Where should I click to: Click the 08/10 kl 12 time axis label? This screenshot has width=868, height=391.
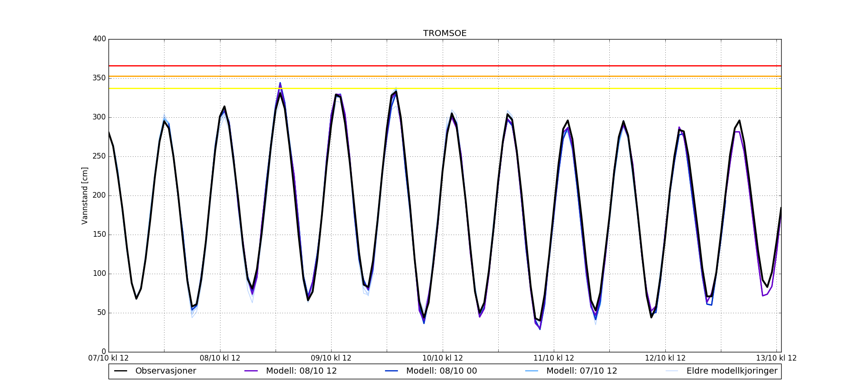tap(220, 358)
